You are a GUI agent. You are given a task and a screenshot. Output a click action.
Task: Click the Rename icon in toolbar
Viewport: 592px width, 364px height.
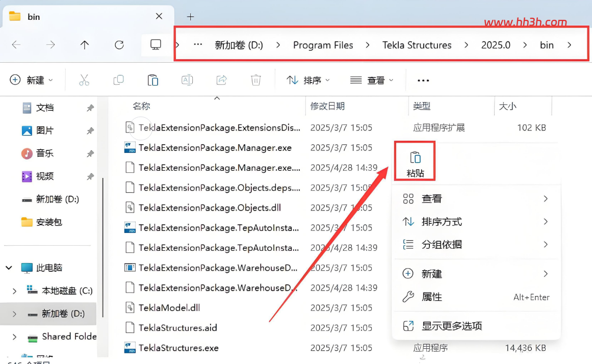(x=187, y=80)
